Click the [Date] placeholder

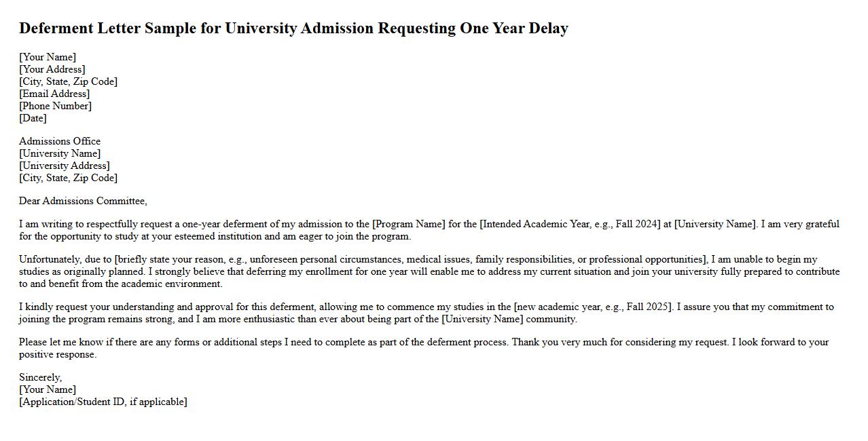pos(33,118)
